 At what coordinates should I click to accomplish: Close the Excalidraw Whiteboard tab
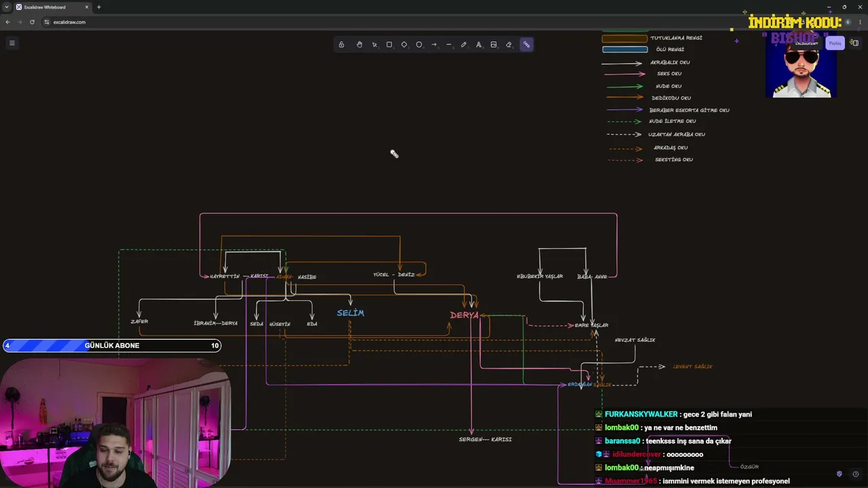click(87, 7)
